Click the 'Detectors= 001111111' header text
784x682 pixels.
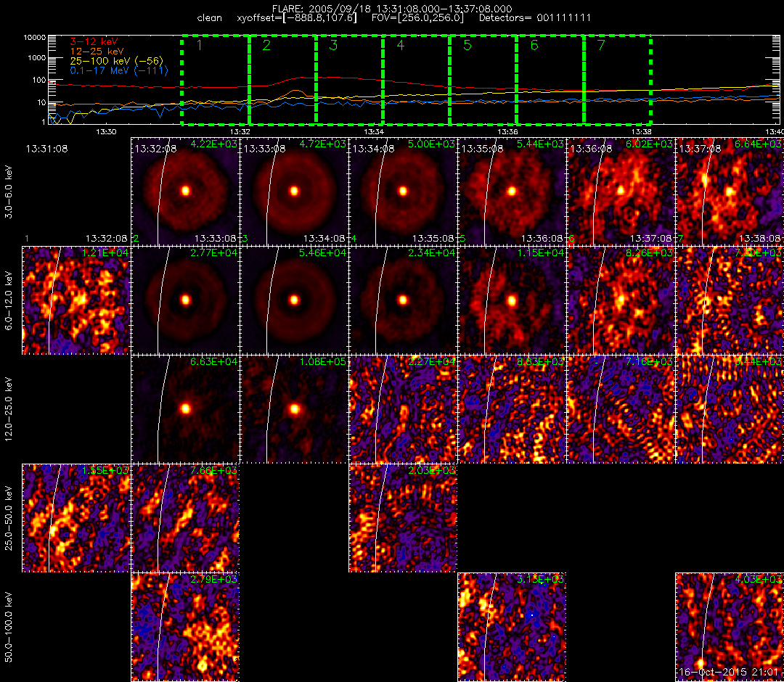535,18
